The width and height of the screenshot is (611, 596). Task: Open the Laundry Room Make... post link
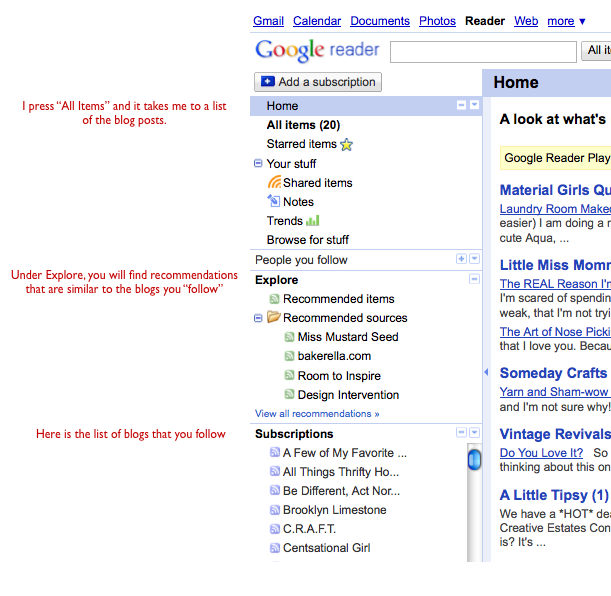[555, 209]
